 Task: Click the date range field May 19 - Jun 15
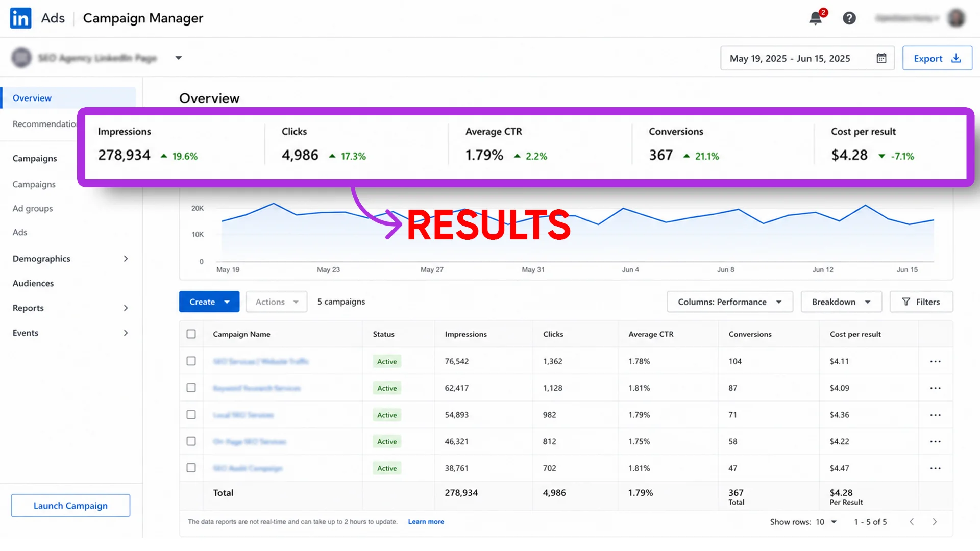[807, 58]
